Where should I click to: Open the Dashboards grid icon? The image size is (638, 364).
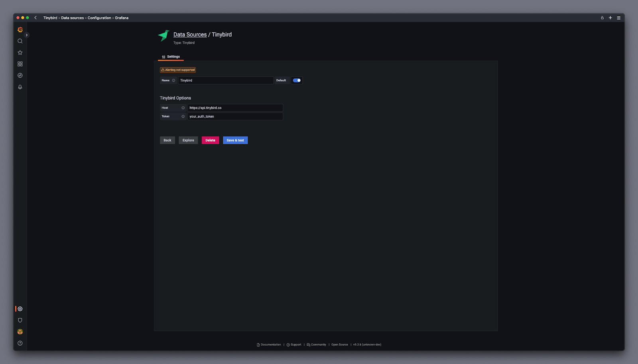pyautogui.click(x=20, y=64)
